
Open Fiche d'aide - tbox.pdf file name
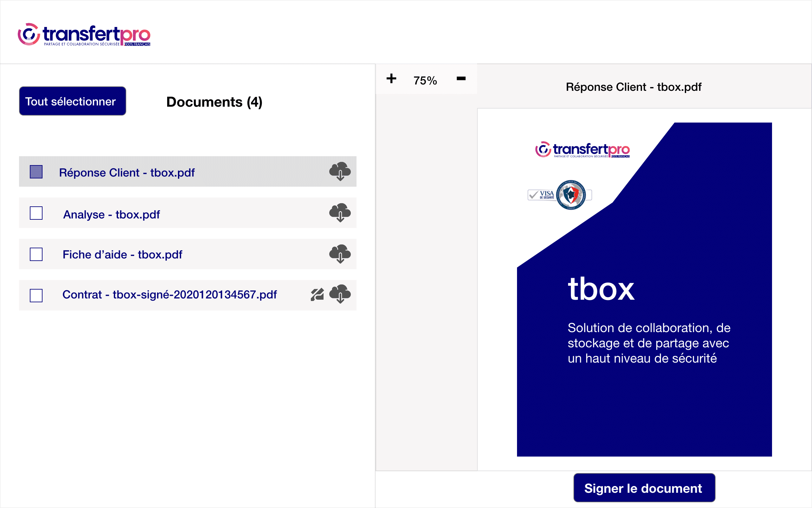pos(122,255)
